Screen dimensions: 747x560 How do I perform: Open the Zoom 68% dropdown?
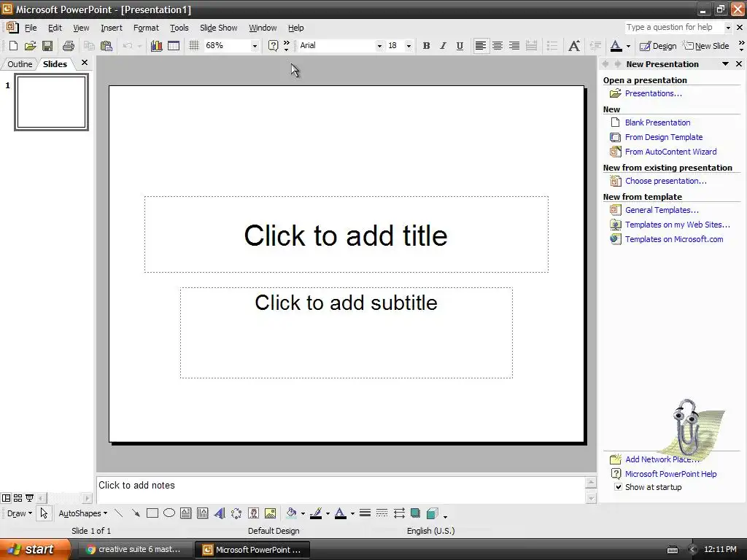click(255, 46)
